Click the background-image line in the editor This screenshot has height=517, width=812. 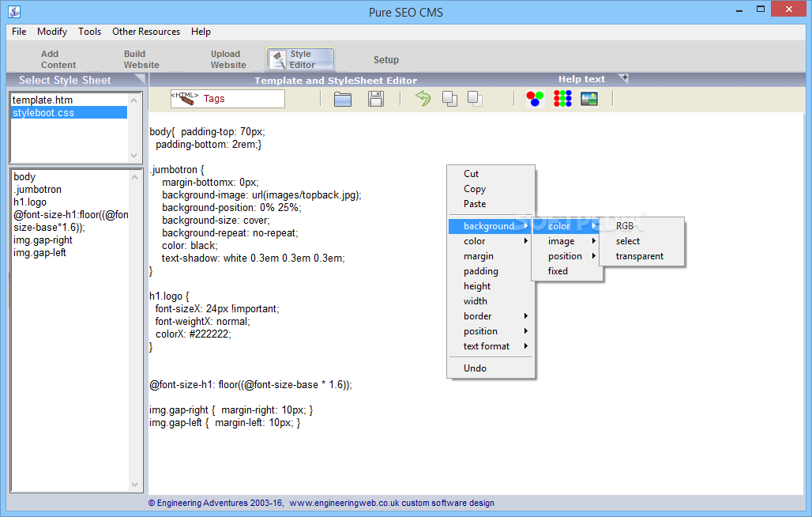261,194
